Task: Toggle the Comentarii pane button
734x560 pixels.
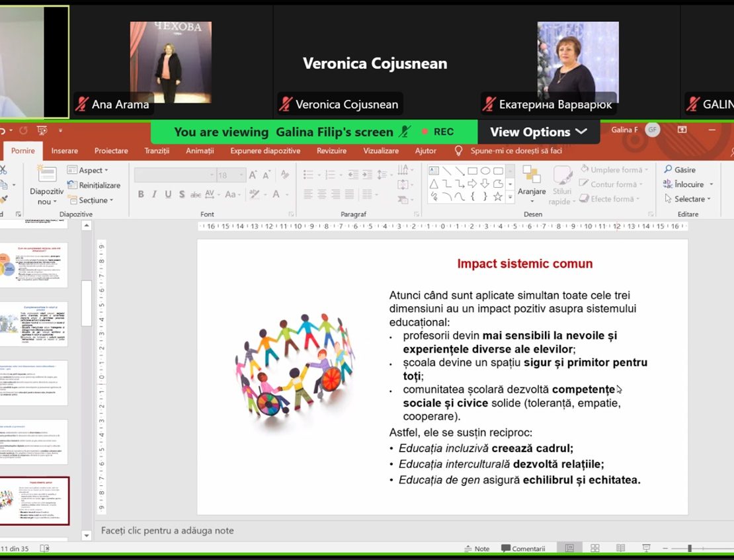Action: 523,548
